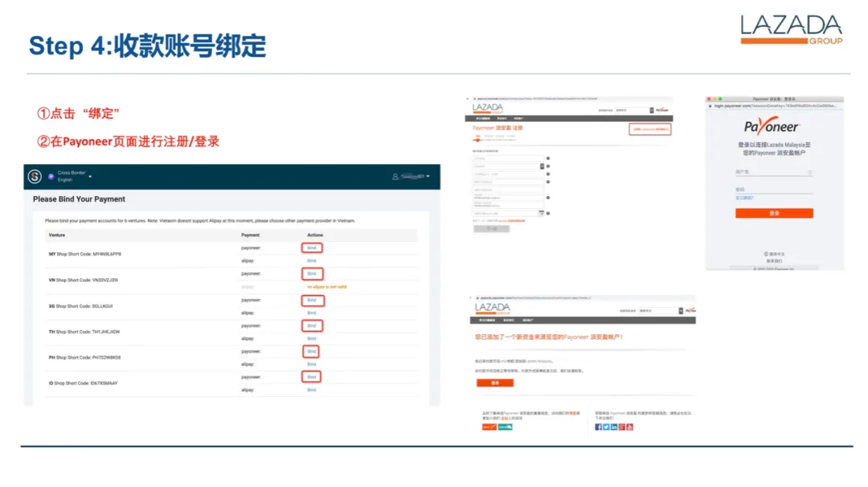The image size is (868, 487).
Task: Click the LinkedIn icon on the confirmation page
Action: tap(613, 428)
